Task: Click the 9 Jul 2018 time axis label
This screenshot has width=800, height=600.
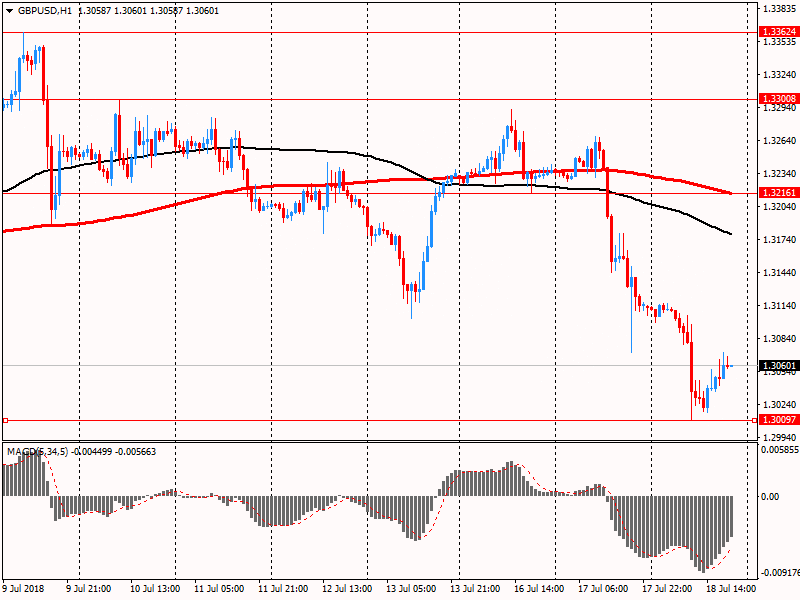Action: [23, 589]
